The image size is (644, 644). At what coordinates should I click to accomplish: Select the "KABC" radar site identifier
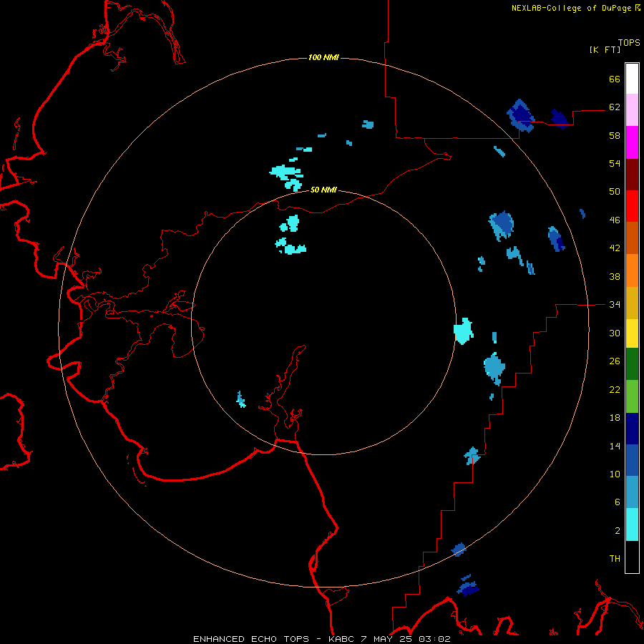pyautogui.click(x=343, y=639)
